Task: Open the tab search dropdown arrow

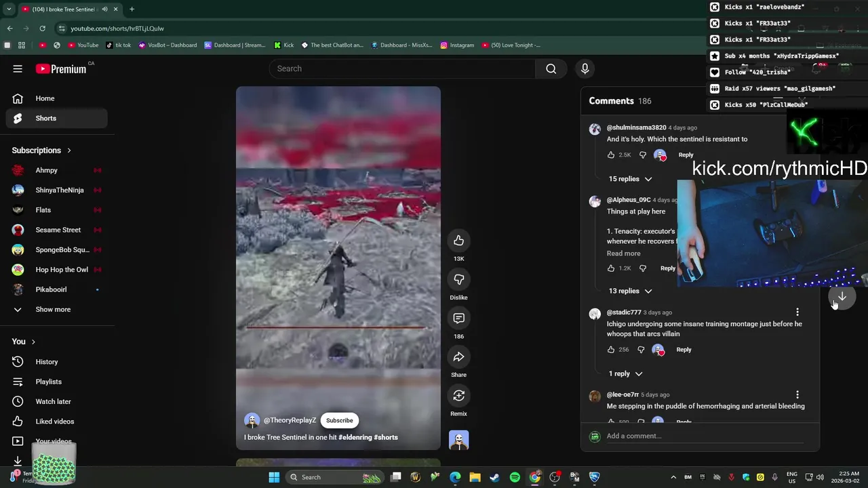Action: click(x=9, y=9)
